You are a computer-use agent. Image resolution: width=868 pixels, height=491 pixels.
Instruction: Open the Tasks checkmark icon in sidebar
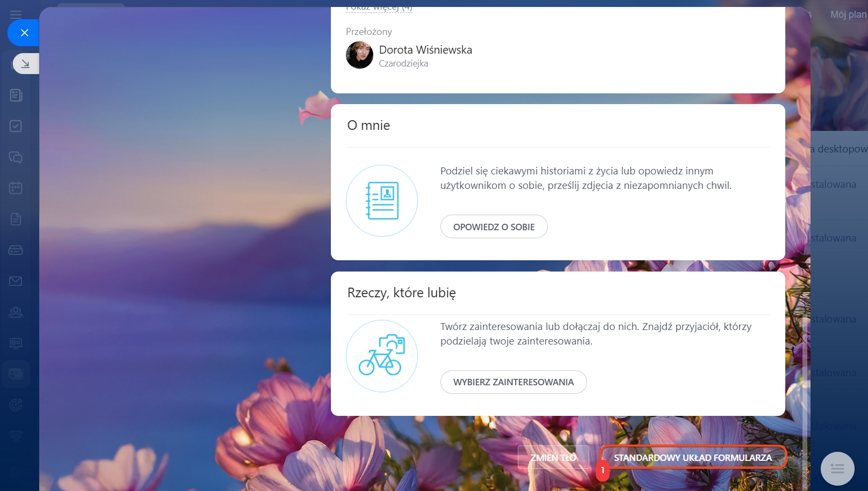tap(16, 126)
